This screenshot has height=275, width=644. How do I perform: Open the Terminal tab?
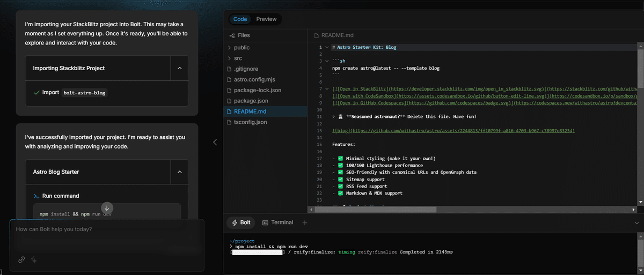click(277, 222)
